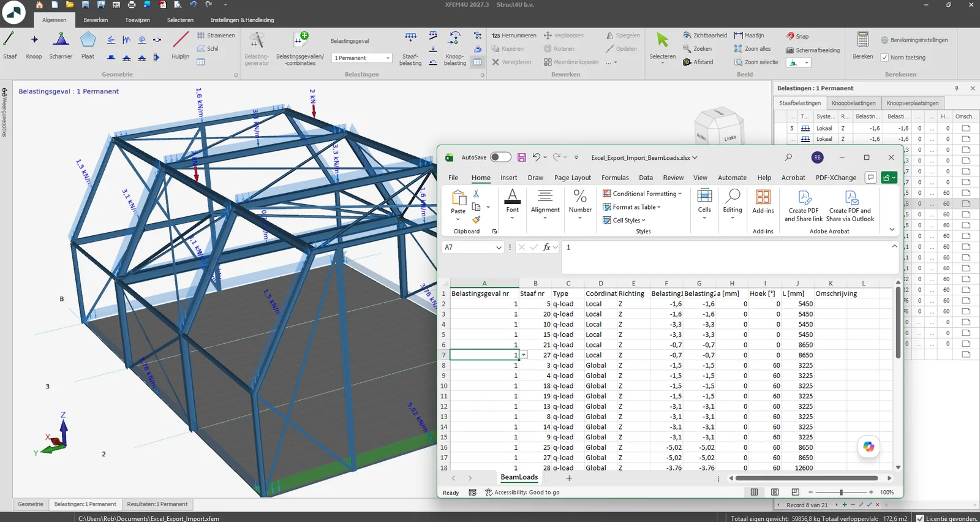Image resolution: width=980 pixels, height=522 pixels.
Task: Expand Format as Table options
Action: [x=632, y=207]
